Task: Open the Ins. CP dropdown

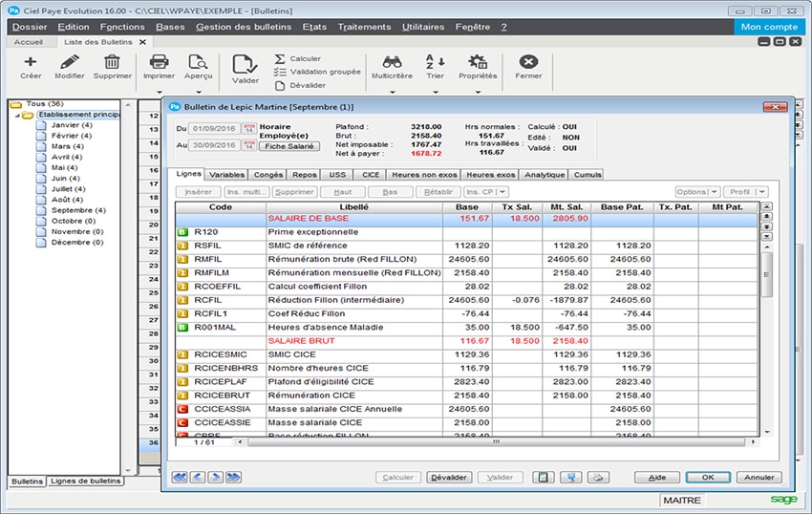Action: (485, 192)
